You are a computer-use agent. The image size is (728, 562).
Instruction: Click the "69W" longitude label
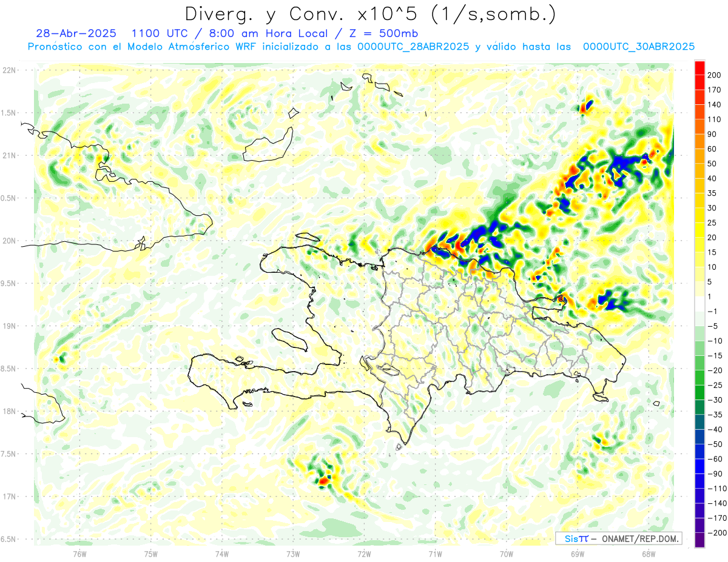577,554
